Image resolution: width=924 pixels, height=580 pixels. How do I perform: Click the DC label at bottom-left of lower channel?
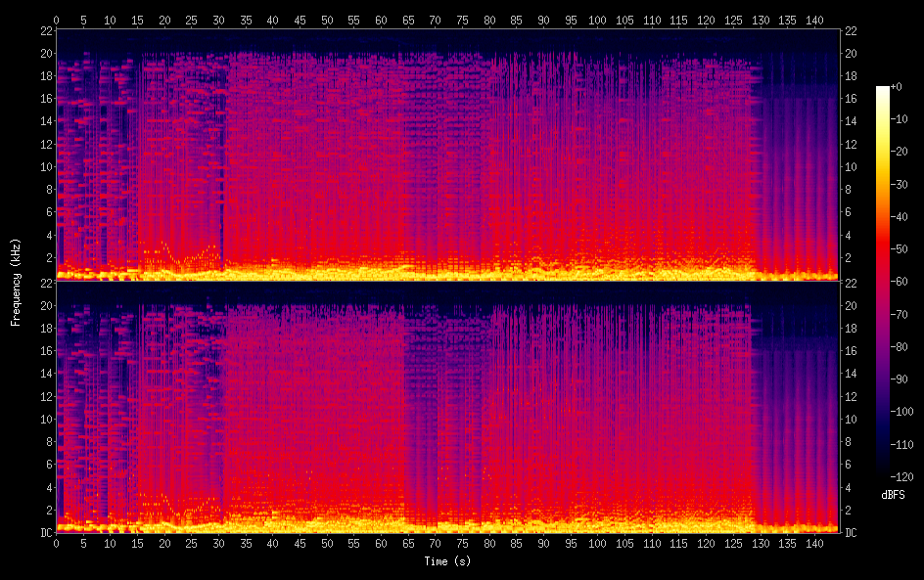[43, 533]
